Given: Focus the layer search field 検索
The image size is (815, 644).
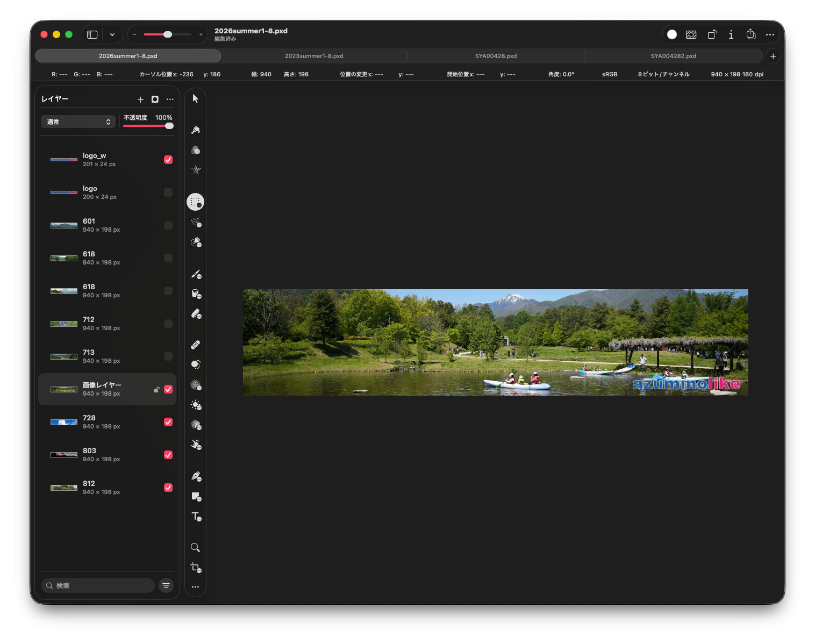Looking at the screenshot, I should click(x=98, y=585).
